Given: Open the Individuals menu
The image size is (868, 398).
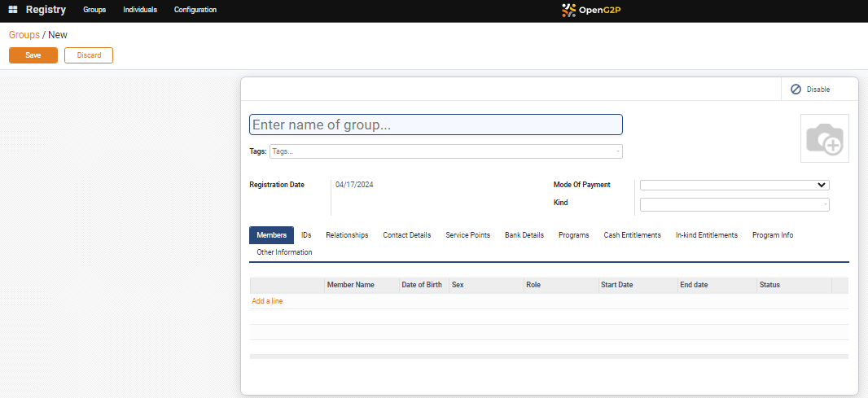Looking at the screenshot, I should pos(140,10).
